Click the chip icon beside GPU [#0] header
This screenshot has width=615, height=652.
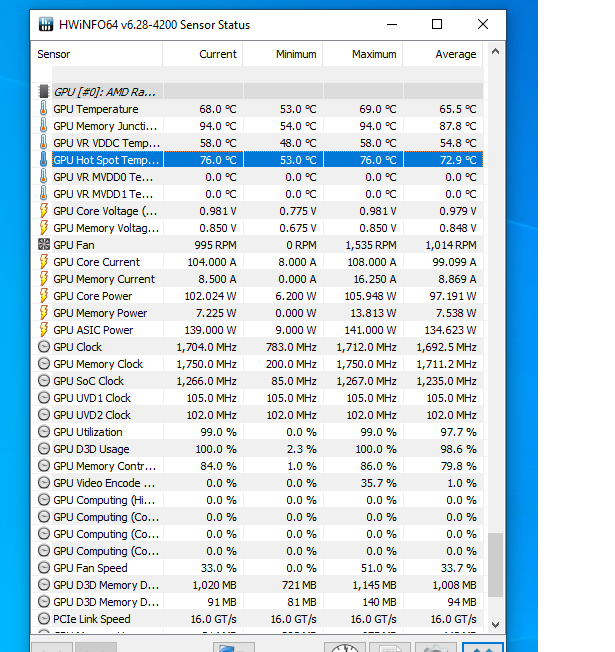click(44, 91)
